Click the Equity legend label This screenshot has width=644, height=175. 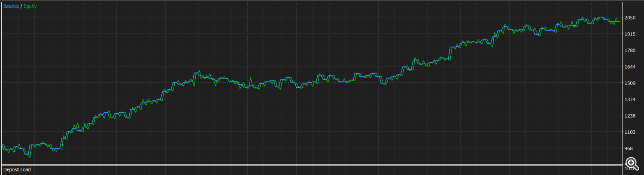(x=30, y=6)
